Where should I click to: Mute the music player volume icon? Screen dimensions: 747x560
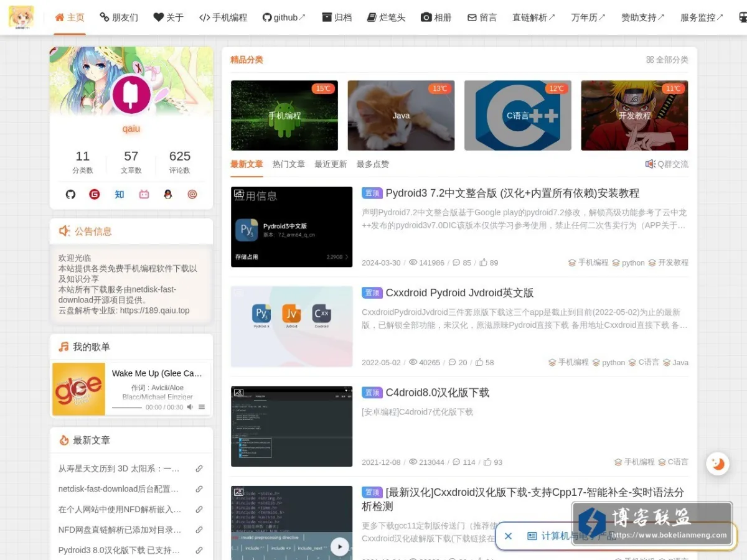pos(190,407)
